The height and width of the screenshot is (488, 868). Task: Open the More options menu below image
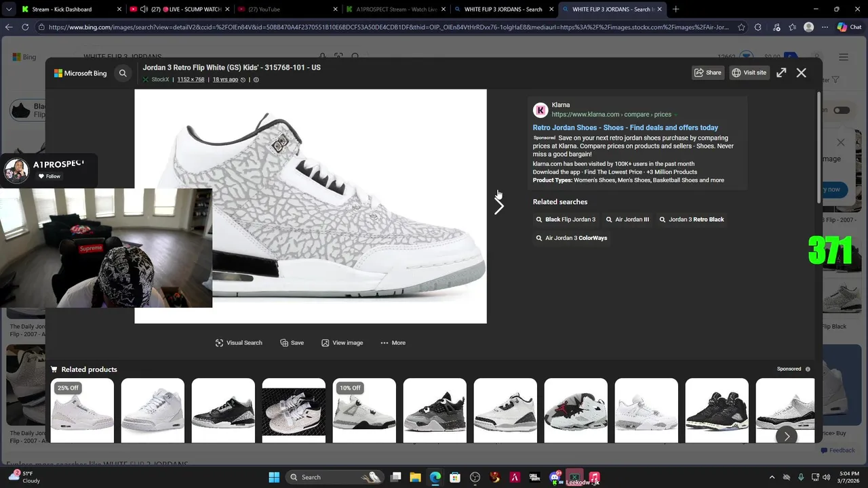pos(393,343)
